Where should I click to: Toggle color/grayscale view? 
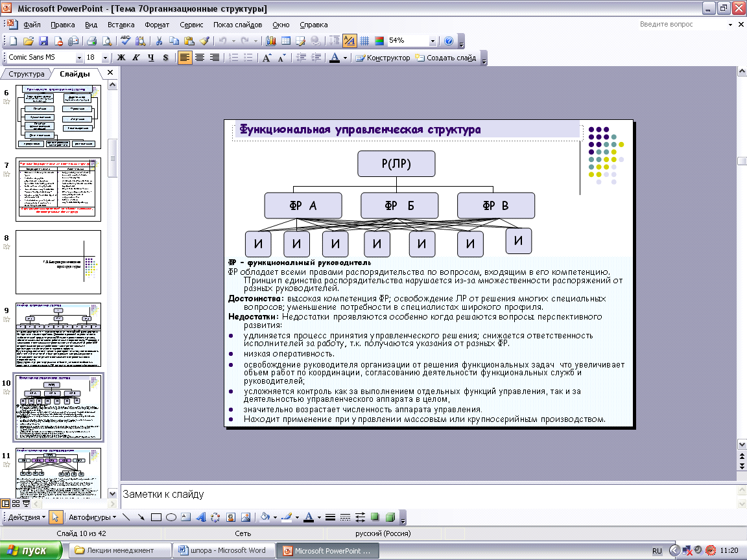pyautogui.click(x=379, y=41)
